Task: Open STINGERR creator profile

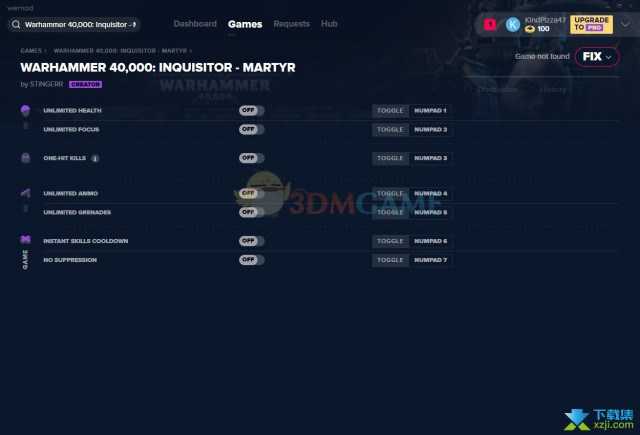Action: coord(46,84)
